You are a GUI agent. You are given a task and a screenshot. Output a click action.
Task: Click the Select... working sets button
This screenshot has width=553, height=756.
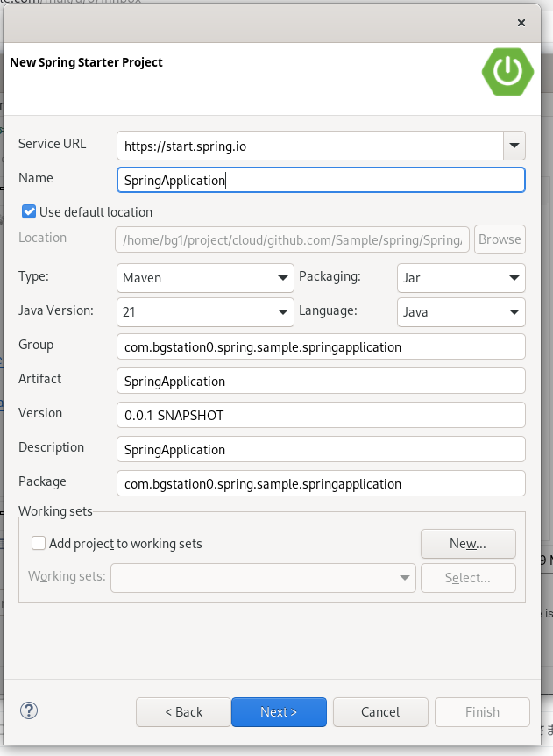(468, 578)
